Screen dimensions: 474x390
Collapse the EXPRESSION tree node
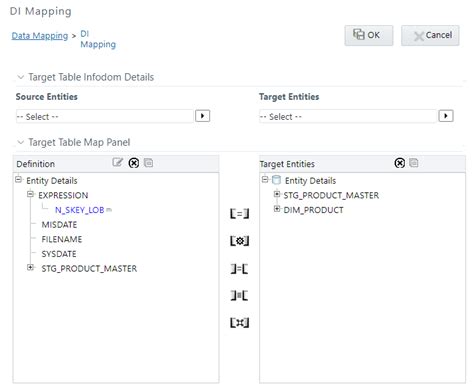coord(31,194)
